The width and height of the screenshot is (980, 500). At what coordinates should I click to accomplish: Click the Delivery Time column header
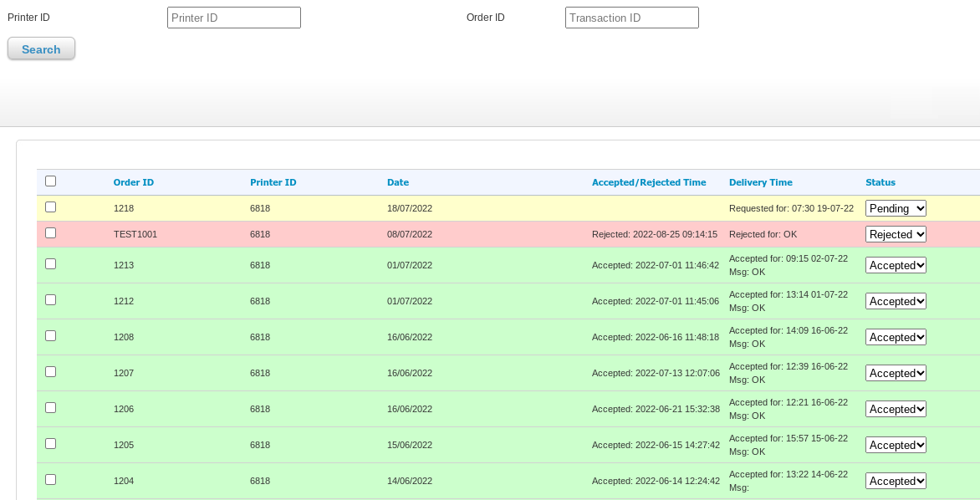760,182
